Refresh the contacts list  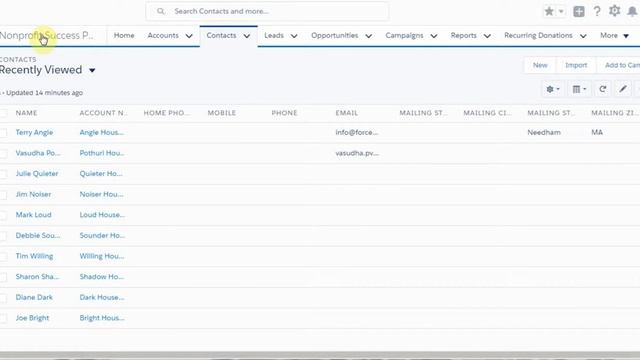click(x=602, y=89)
